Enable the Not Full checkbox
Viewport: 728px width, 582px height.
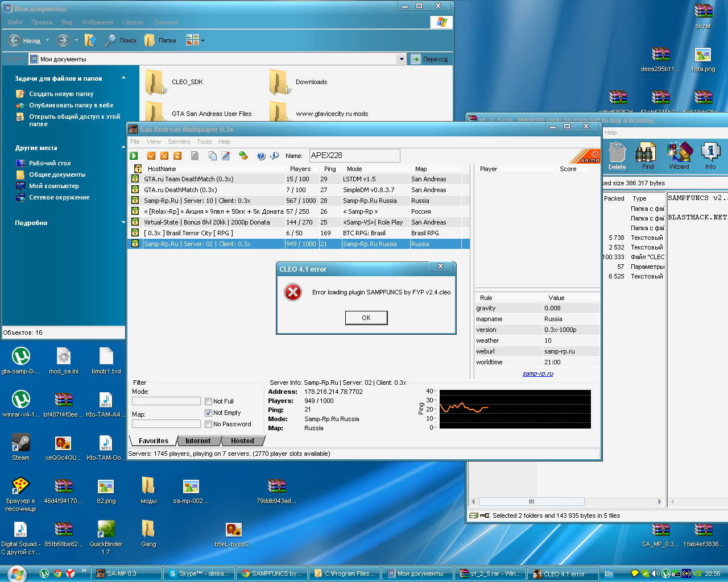click(209, 401)
